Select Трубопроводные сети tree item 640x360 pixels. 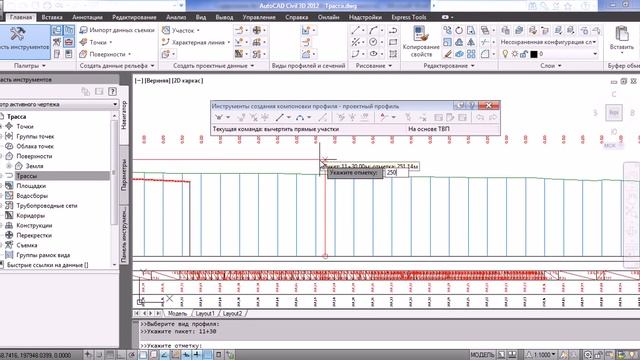click(x=47, y=206)
